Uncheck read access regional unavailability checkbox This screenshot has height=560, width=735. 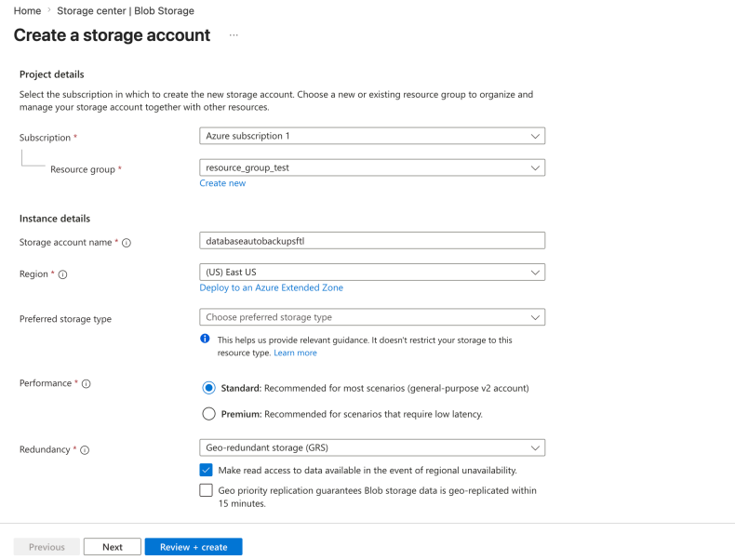[x=207, y=471]
